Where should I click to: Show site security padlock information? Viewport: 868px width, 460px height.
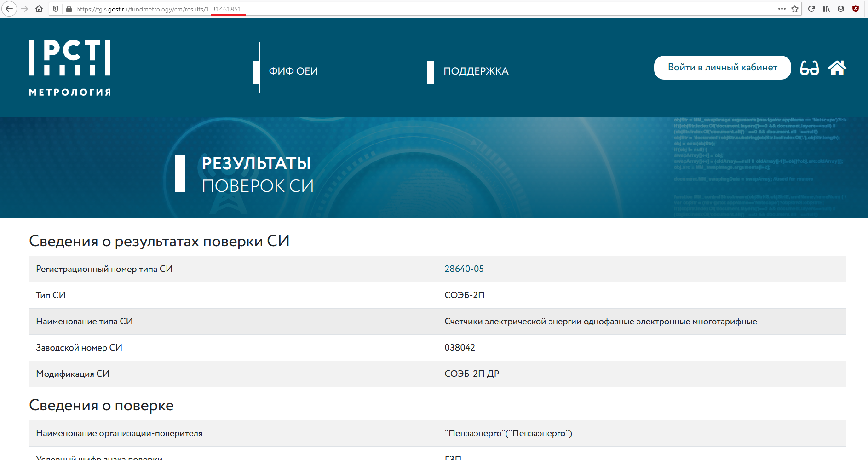point(69,9)
